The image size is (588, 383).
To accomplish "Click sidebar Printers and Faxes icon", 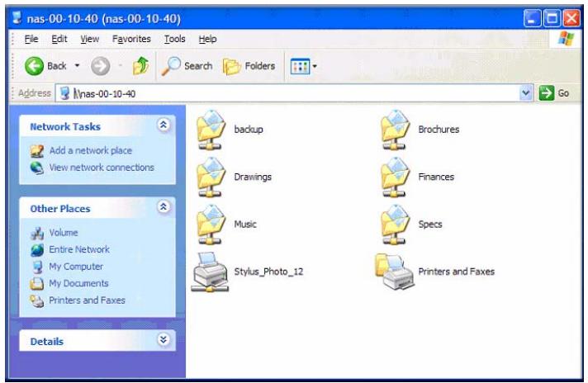I will 37,300.
